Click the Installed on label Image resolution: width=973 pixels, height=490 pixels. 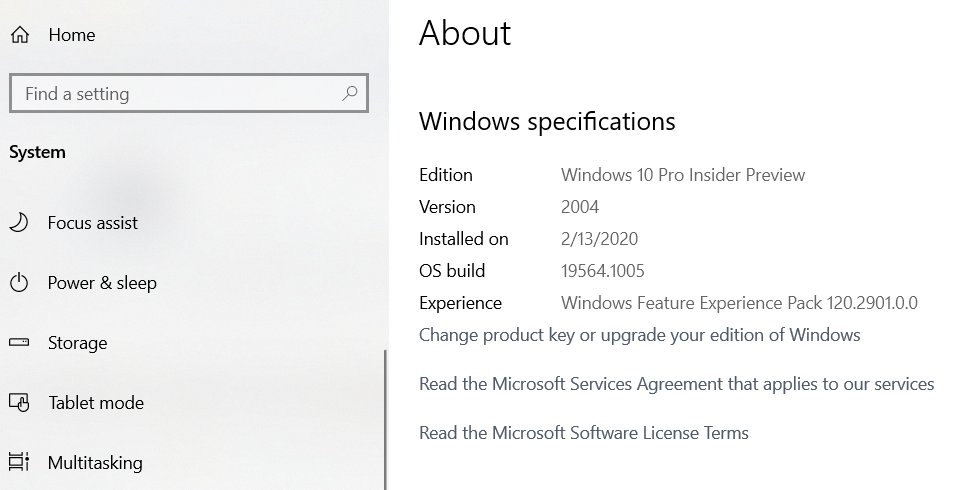[464, 239]
